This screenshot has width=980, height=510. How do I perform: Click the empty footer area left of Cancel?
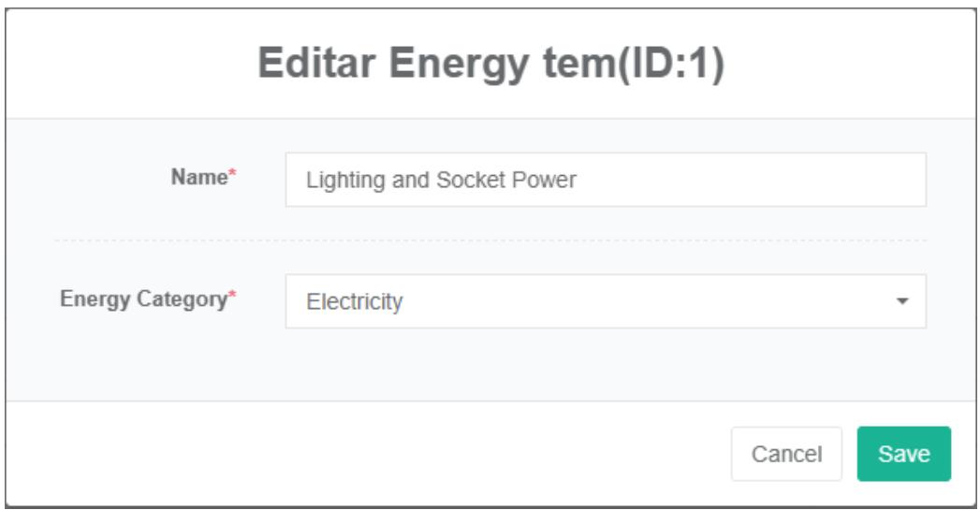[374, 454]
